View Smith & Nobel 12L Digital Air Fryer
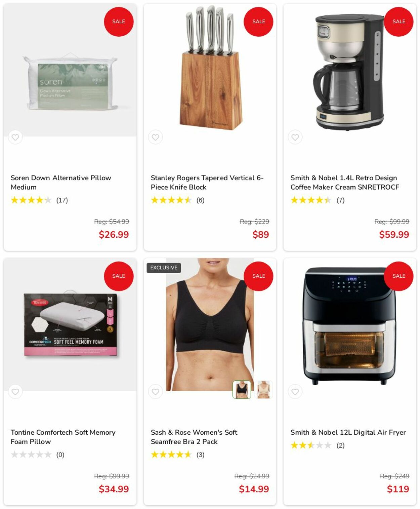 pos(348,432)
